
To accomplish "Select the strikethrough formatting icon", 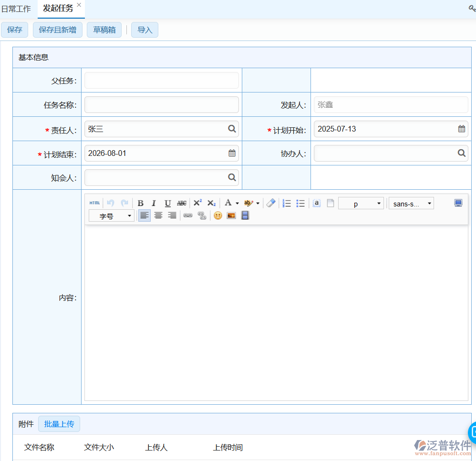I will [182, 203].
